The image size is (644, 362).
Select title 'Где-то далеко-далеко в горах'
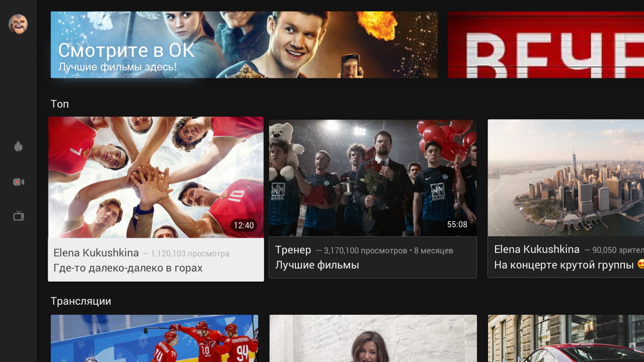[128, 268]
